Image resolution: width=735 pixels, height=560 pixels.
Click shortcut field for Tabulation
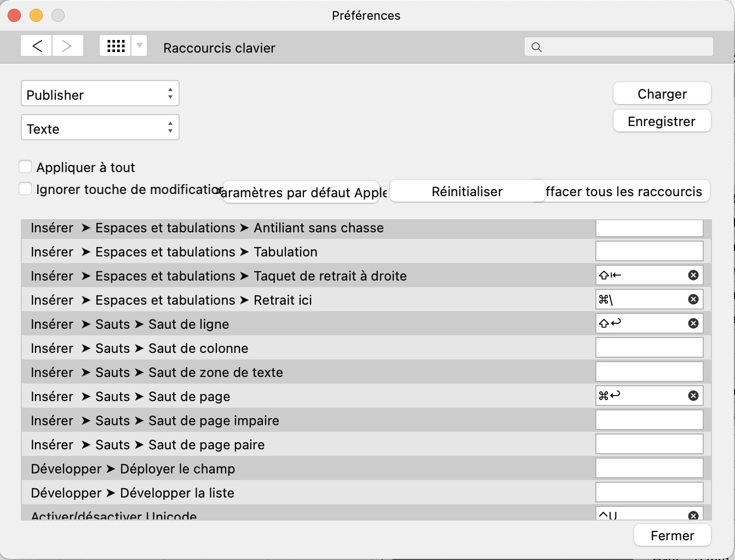click(650, 251)
